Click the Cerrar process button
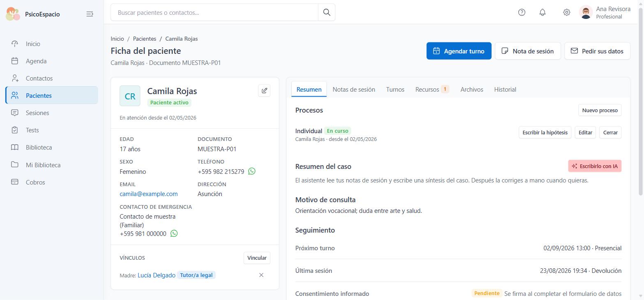 (x=610, y=132)
